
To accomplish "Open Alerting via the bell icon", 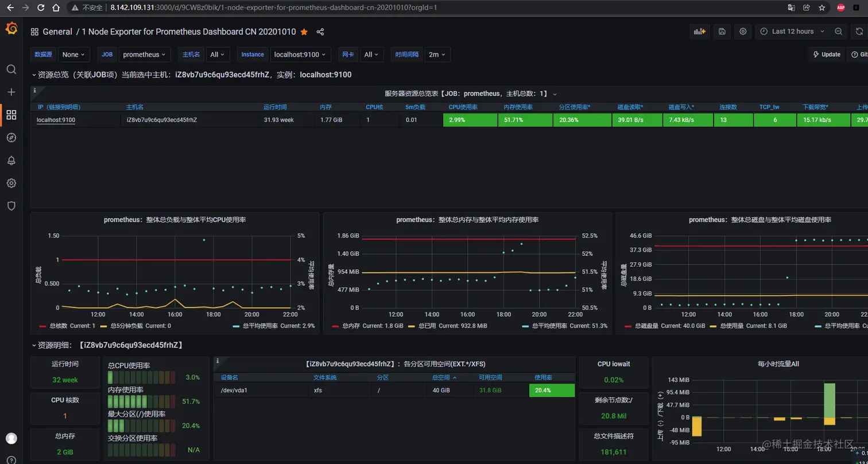I will coord(11,160).
